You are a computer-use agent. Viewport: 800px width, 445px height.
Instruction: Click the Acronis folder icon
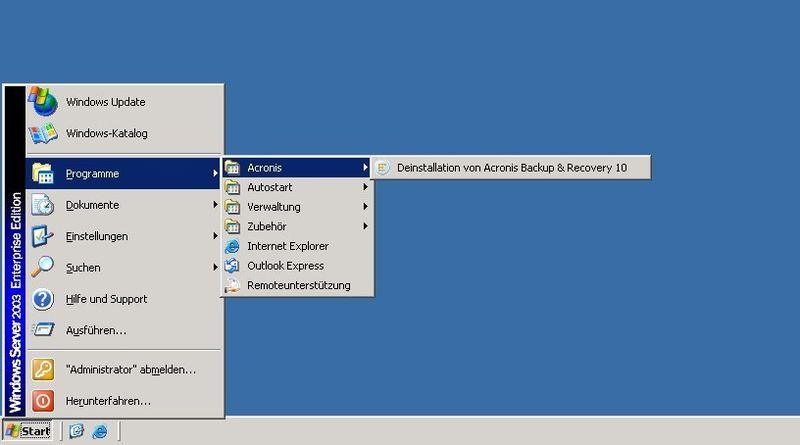[233, 167]
